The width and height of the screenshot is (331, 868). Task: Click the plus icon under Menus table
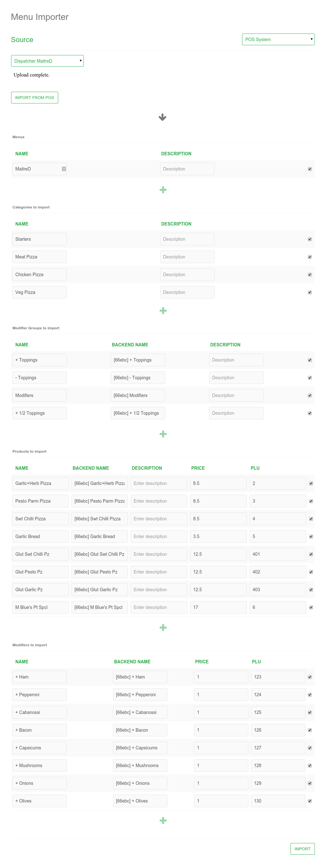click(163, 190)
